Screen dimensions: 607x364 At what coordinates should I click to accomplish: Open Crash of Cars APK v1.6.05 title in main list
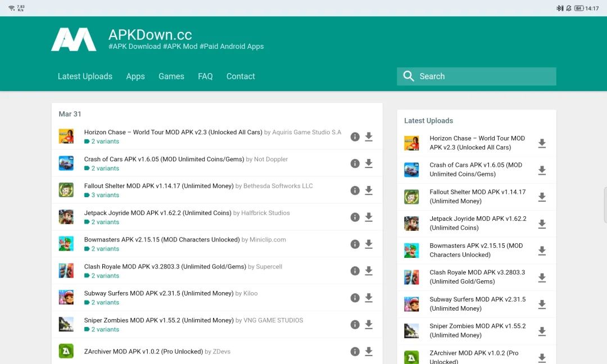click(164, 159)
